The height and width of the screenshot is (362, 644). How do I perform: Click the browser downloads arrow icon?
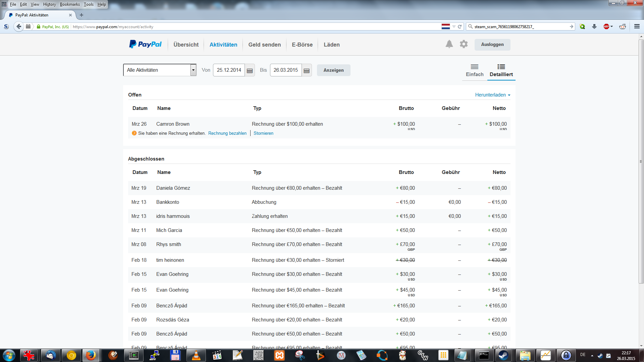[x=594, y=26]
